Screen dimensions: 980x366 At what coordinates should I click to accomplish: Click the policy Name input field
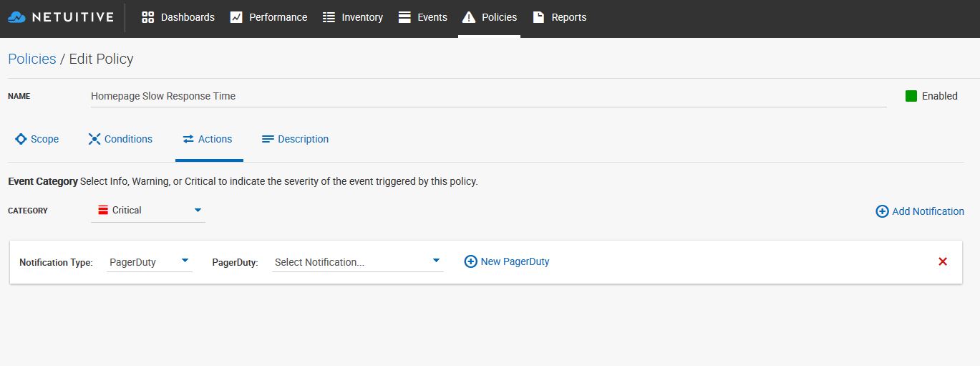pyautogui.click(x=487, y=96)
